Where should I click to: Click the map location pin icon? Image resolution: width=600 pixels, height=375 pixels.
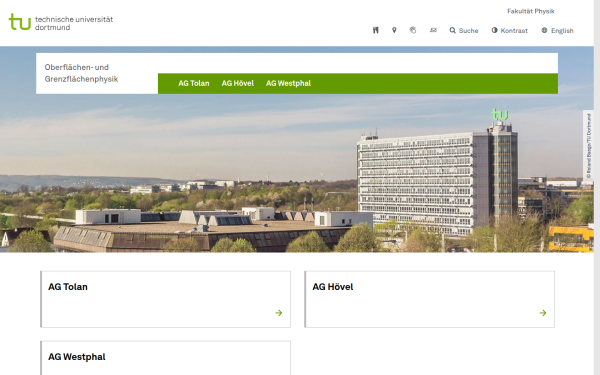pos(394,30)
